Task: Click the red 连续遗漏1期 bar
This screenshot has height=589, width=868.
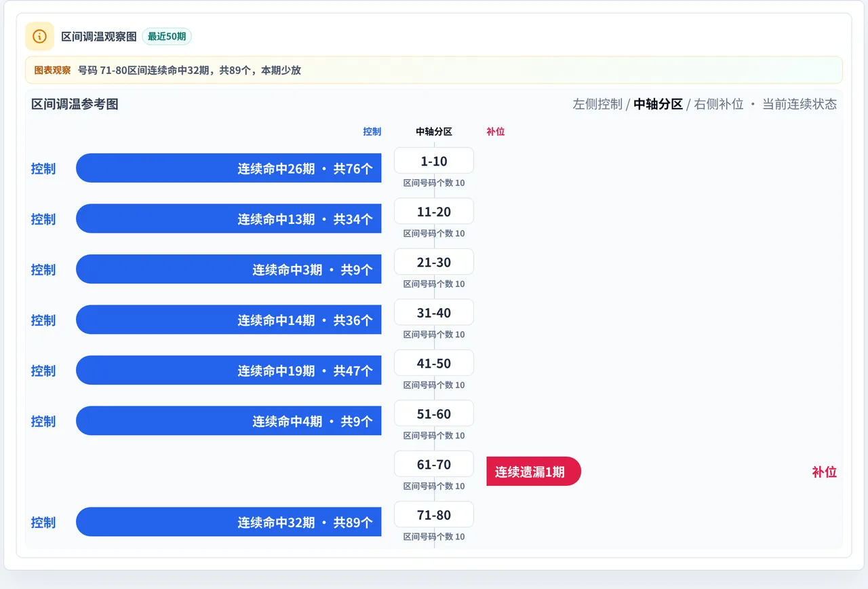Action: (534, 472)
